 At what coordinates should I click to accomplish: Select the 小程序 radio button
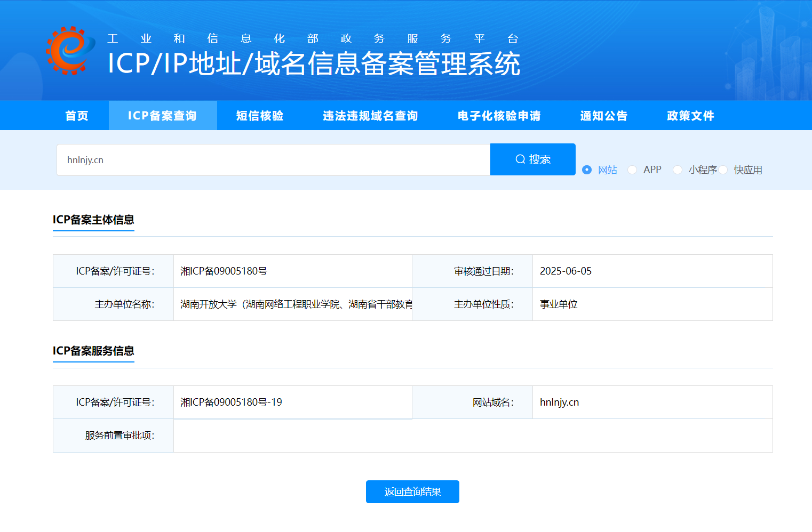pos(678,170)
